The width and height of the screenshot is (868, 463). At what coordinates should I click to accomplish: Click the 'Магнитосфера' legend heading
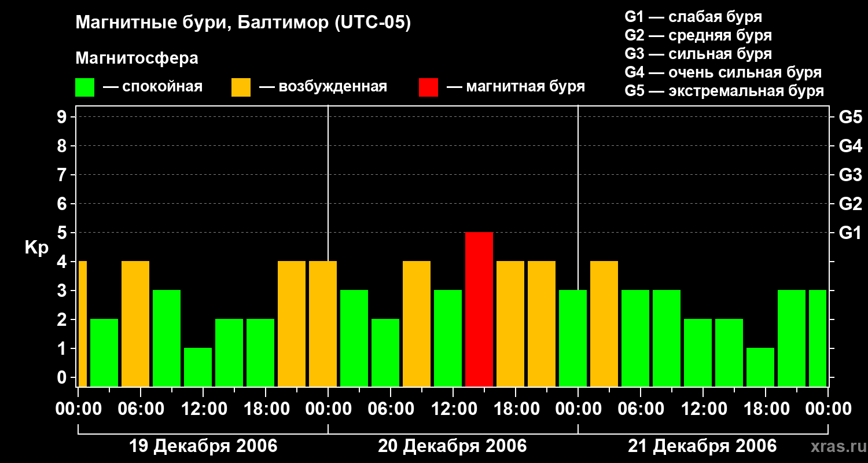coord(137,58)
